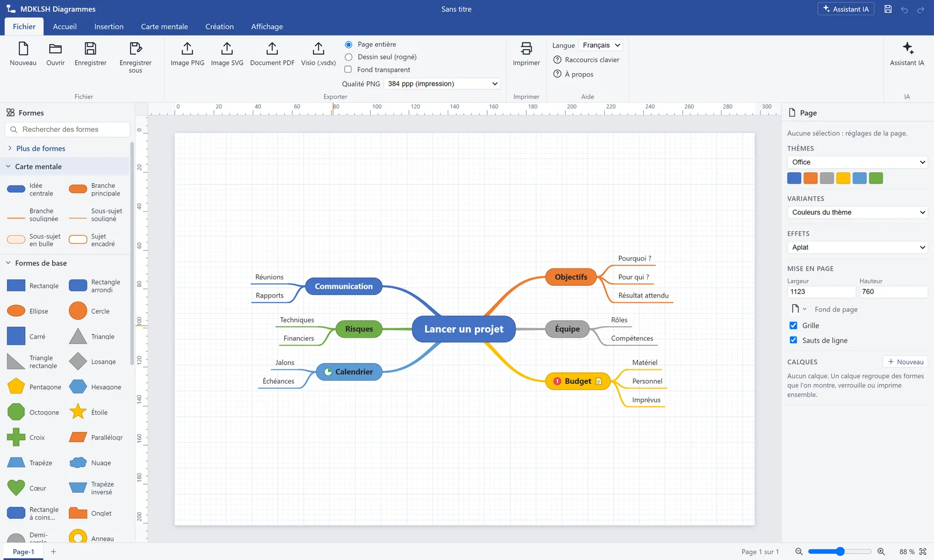Click the save icon in title bar
Image resolution: width=934 pixels, height=560 pixels.
pos(888,9)
